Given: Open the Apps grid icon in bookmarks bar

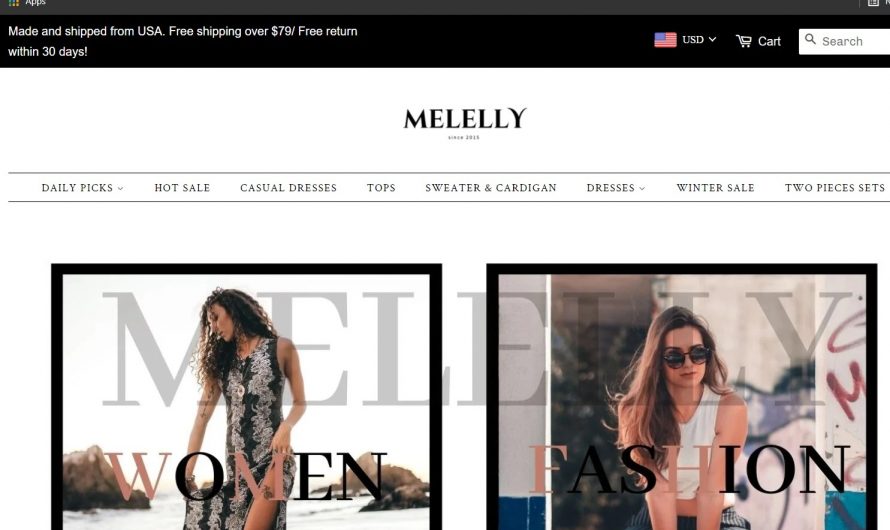Looking at the screenshot, I should [x=14, y=3].
